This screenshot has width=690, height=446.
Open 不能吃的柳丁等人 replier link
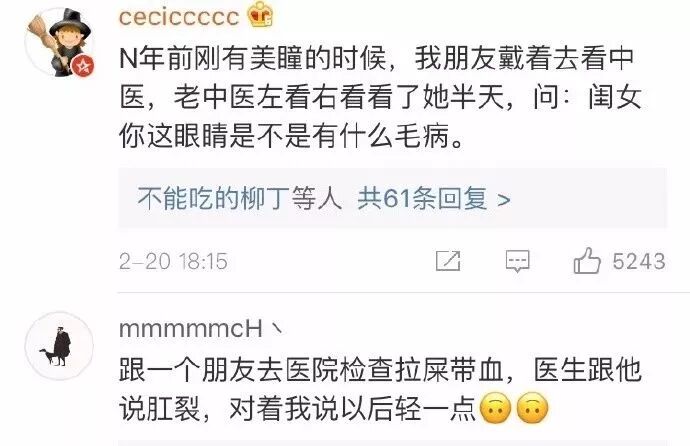pos(240,199)
